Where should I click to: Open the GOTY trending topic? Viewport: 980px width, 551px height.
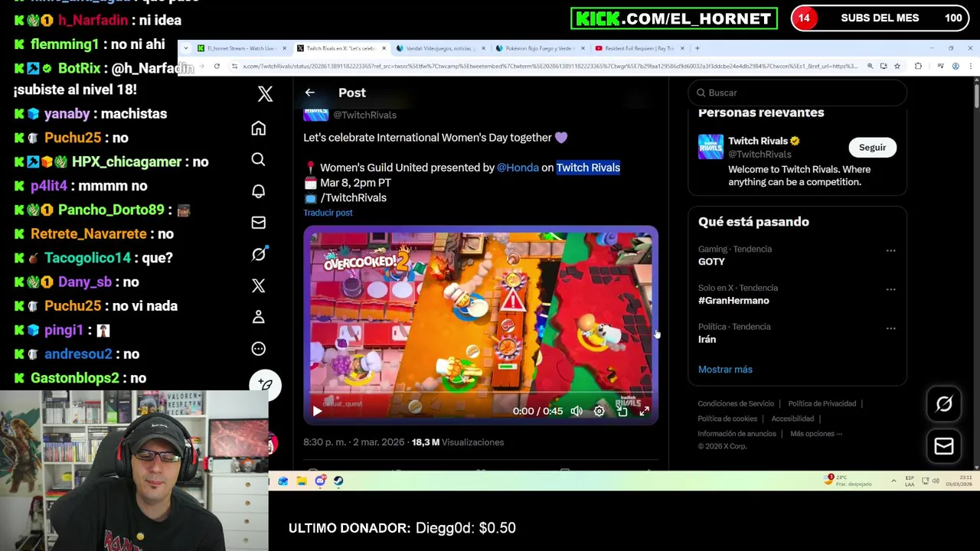711,262
